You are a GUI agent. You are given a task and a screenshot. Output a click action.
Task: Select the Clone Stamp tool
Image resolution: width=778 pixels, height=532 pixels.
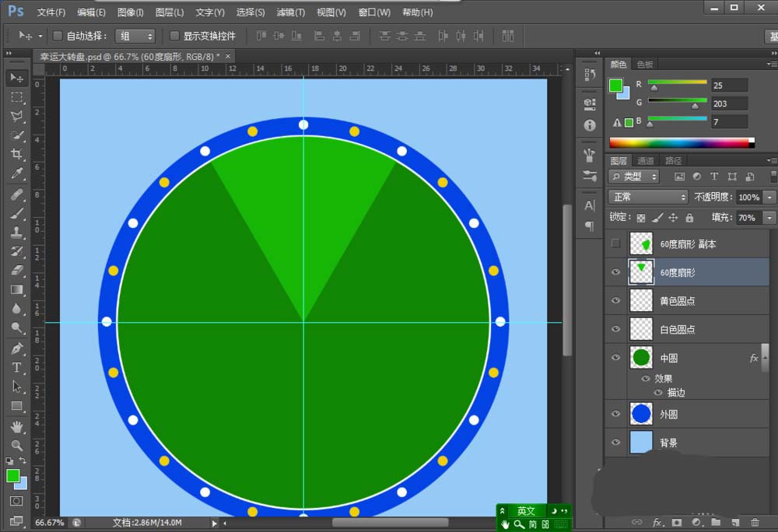(16, 232)
